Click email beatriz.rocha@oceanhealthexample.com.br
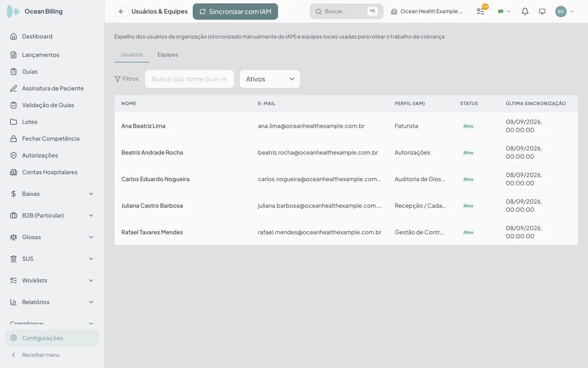Screen dimensions: 588x368 tap(318, 152)
